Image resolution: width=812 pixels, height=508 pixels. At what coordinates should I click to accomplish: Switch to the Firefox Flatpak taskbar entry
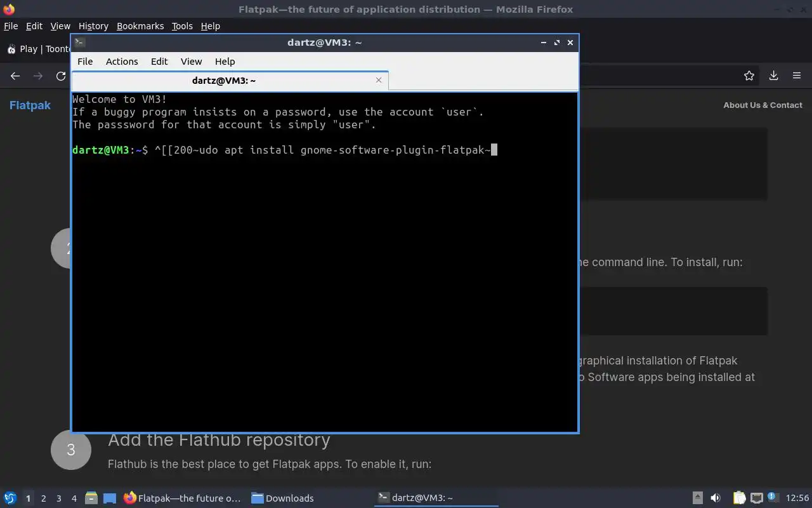183,498
